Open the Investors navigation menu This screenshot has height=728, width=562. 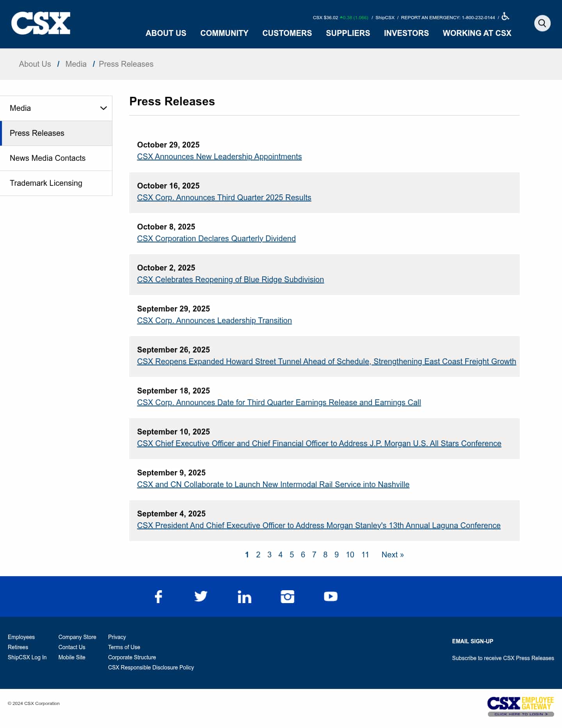pos(406,33)
